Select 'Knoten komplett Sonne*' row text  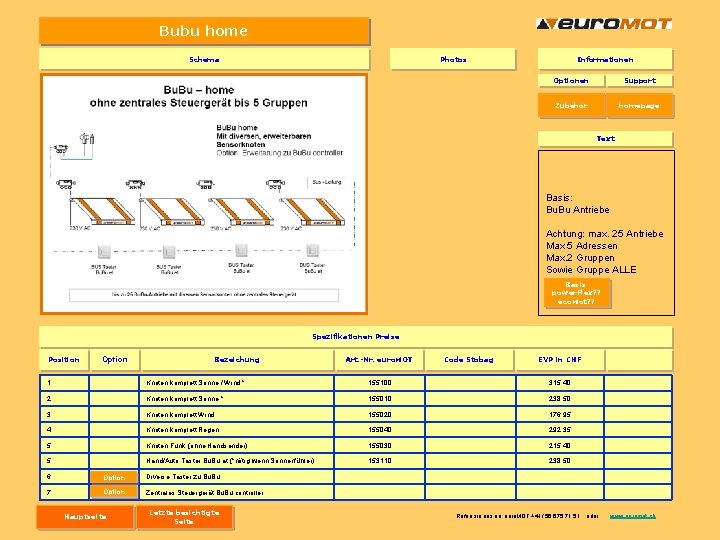[x=185, y=399]
